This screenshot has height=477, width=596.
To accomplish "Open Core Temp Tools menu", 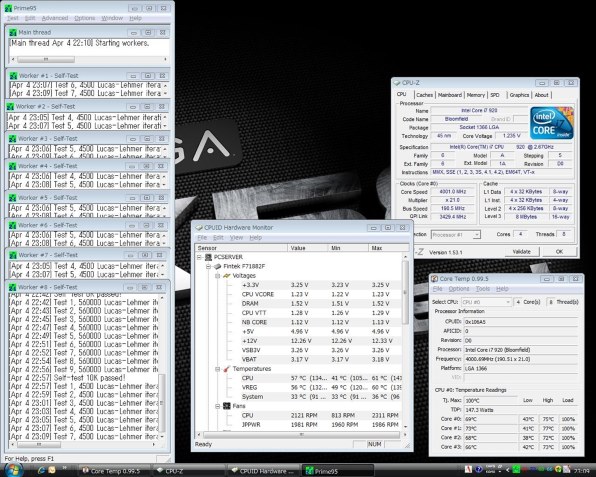I will (482, 289).
